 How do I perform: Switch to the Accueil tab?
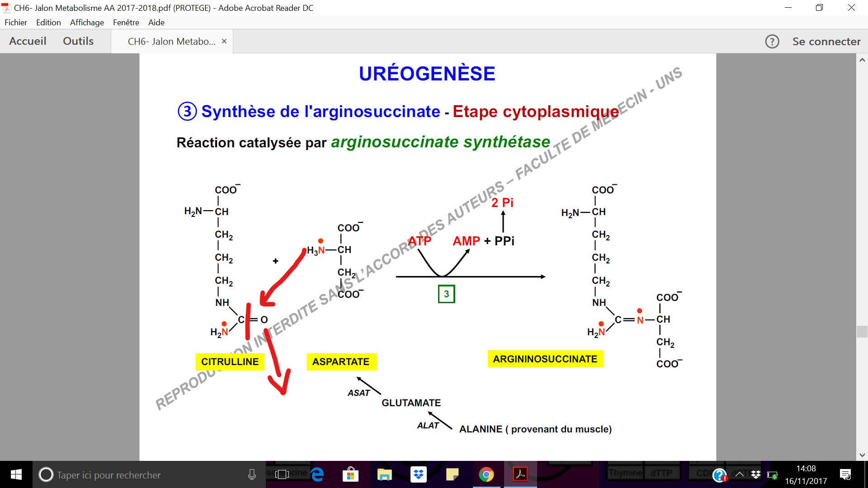click(x=28, y=41)
